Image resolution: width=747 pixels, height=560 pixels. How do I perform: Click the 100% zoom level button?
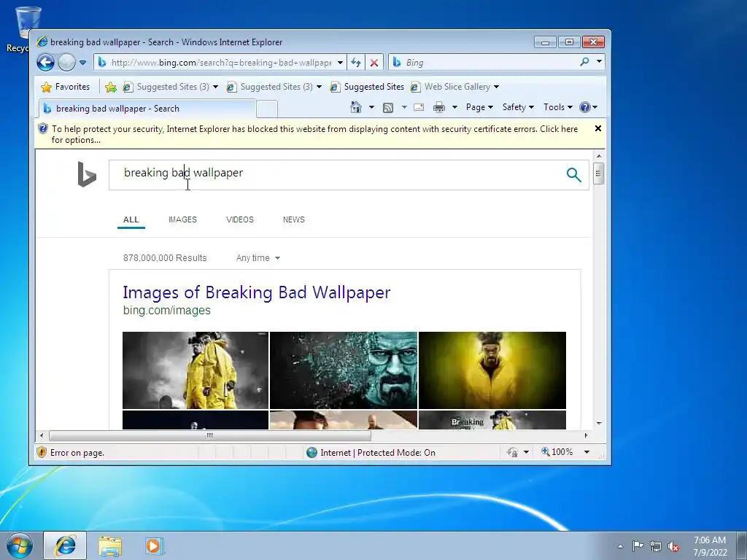pyautogui.click(x=557, y=452)
